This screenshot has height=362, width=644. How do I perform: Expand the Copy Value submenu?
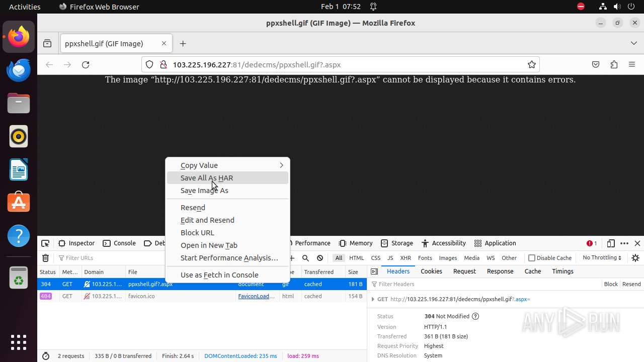(227, 165)
